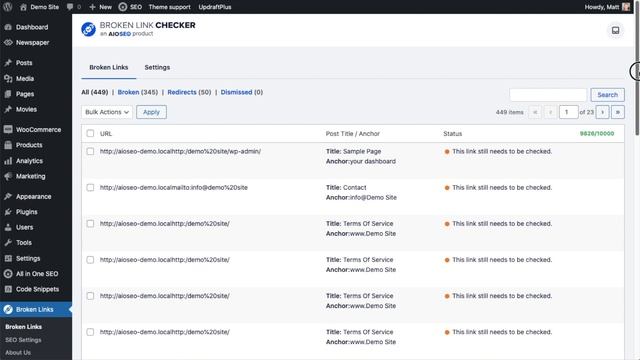This screenshot has width=640, height=360.
Task: Click the Analytics bar chart icon
Action: pos(8,161)
